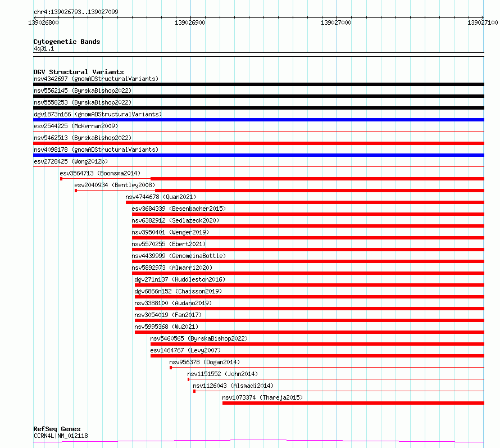Click the black bar under nsv4342697
500x448 pixels.
coord(258,84)
